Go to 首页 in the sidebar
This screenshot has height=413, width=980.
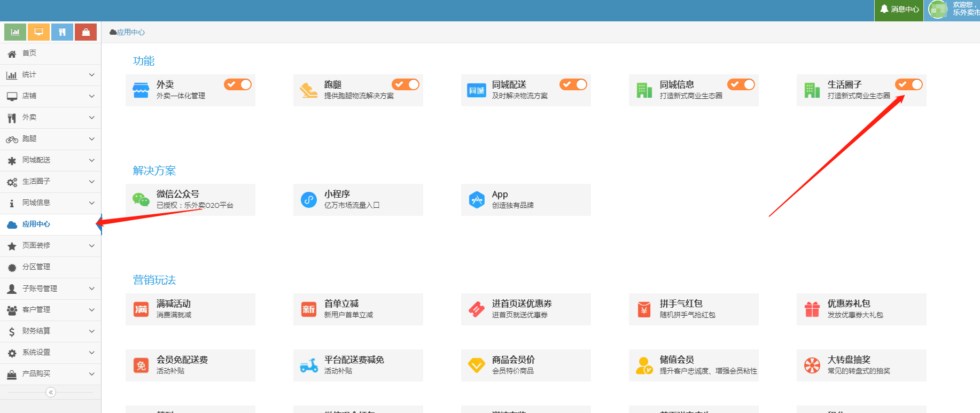point(29,53)
